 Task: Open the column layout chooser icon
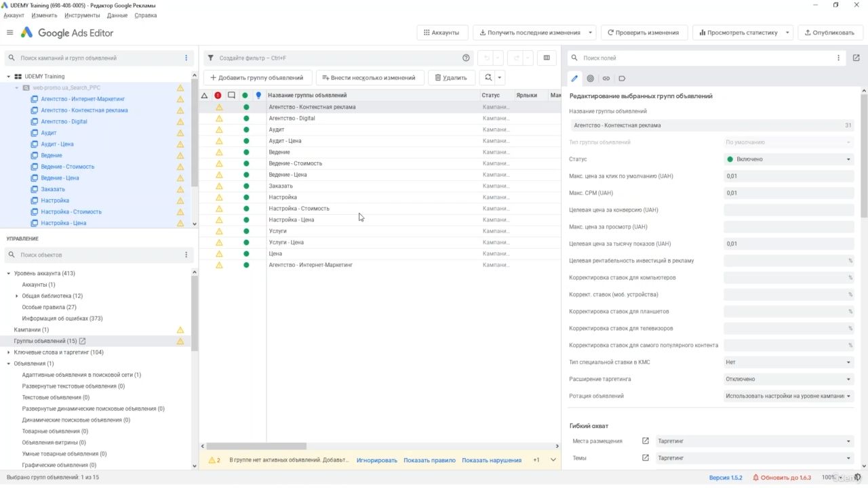pos(547,58)
